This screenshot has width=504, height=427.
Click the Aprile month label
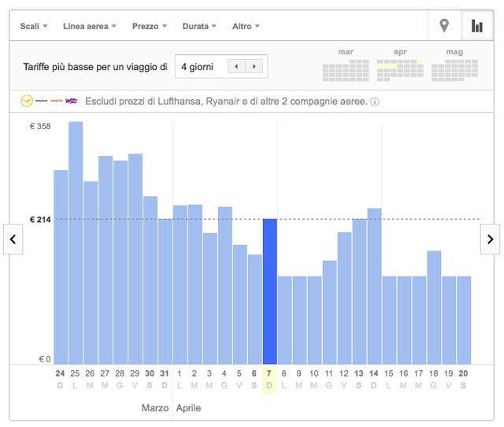189,408
